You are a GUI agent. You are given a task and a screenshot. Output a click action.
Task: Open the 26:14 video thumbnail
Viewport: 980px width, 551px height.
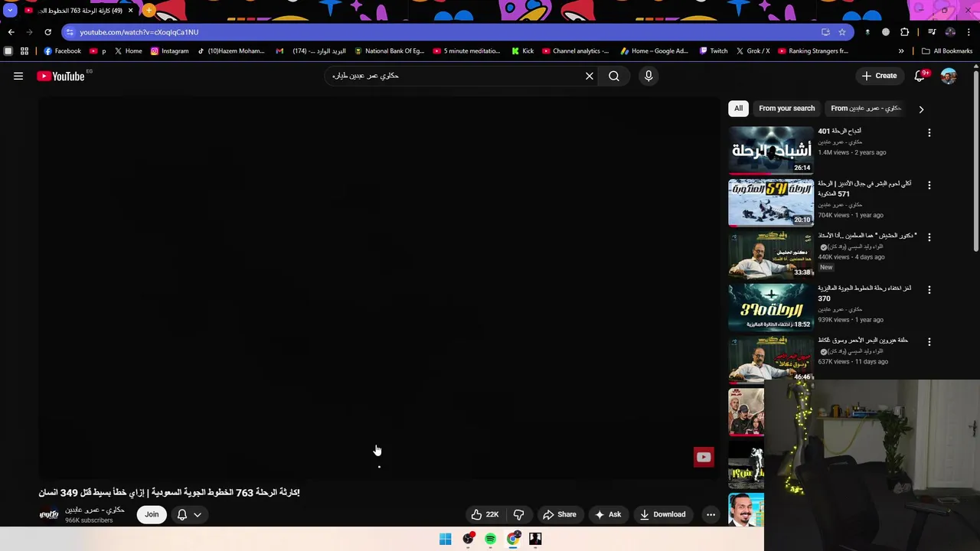pos(771,150)
